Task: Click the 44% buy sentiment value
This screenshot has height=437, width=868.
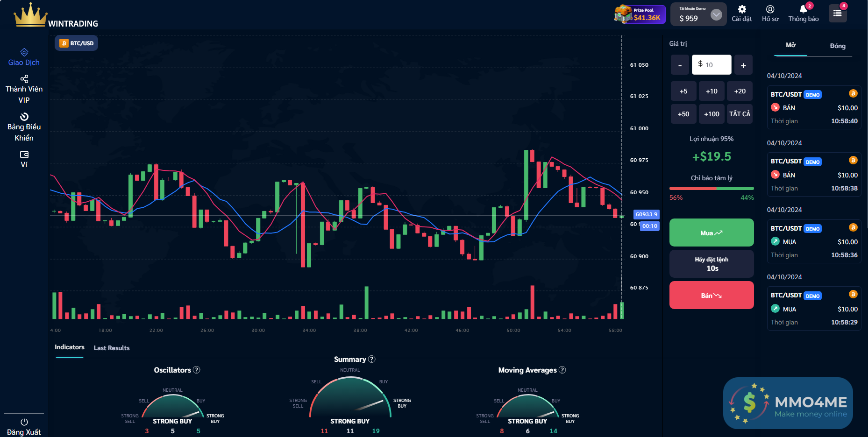Action: [747, 197]
